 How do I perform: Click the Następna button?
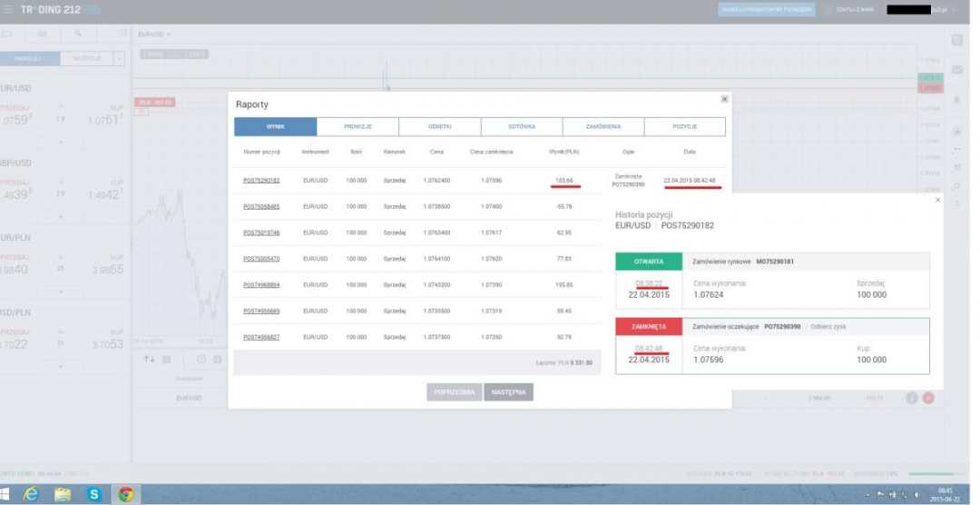(508, 392)
